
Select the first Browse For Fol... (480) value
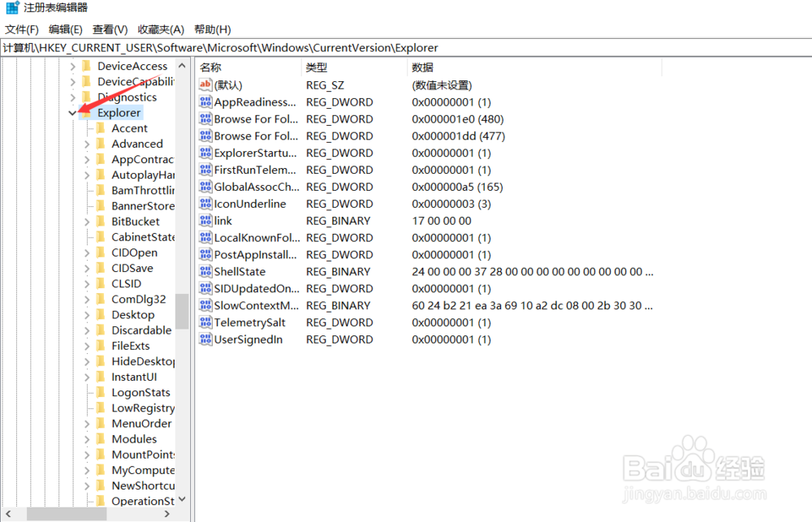[x=256, y=119]
